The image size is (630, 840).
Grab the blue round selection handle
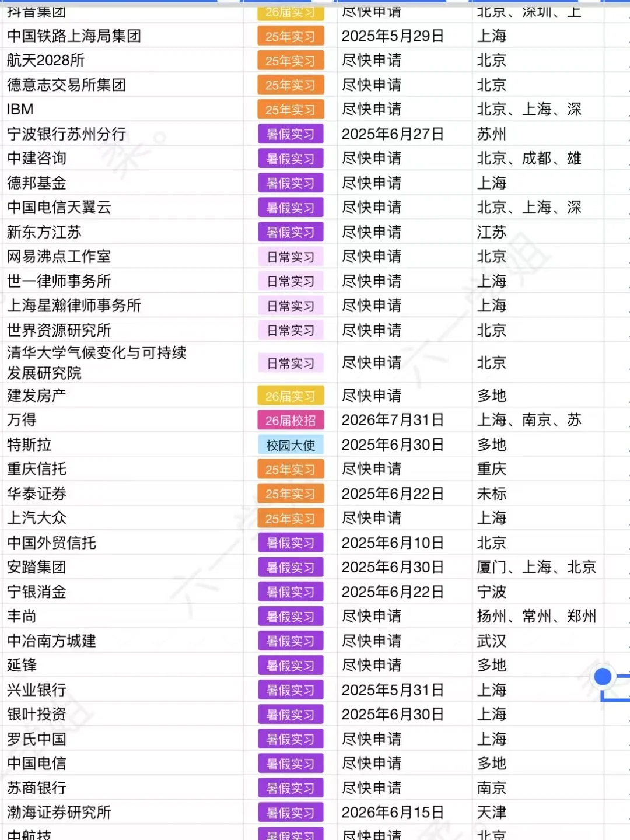click(x=603, y=677)
